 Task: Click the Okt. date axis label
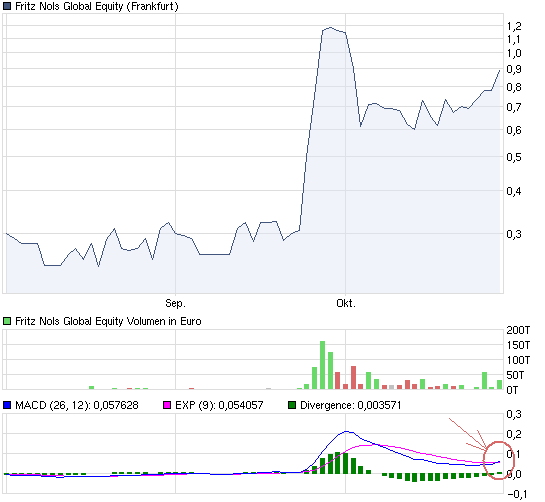(346, 303)
